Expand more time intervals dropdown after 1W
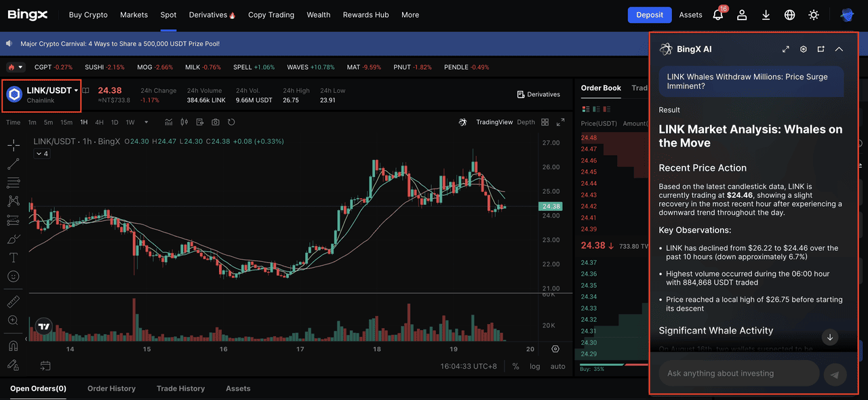The height and width of the screenshot is (400, 868). click(x=148, y=123)
